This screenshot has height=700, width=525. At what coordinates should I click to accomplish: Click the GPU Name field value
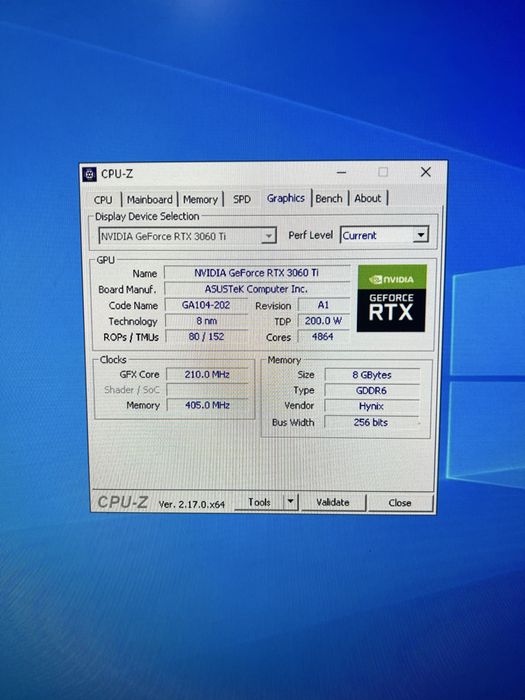tap(257, 273)
